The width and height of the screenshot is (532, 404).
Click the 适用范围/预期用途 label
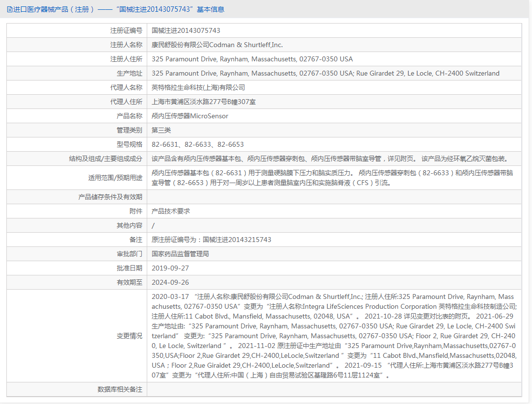point(115,178)
